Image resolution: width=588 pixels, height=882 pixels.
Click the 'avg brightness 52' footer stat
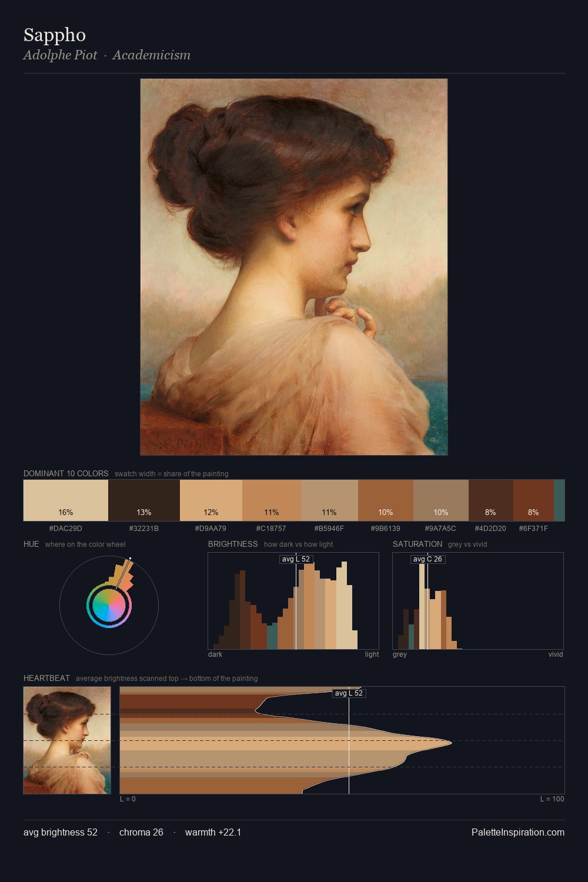click(61, 832)
